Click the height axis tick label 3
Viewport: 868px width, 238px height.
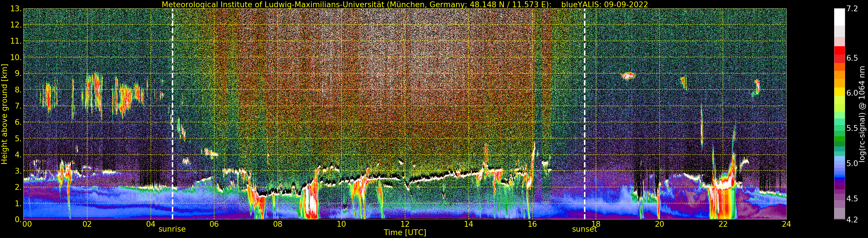click(18, 171)
